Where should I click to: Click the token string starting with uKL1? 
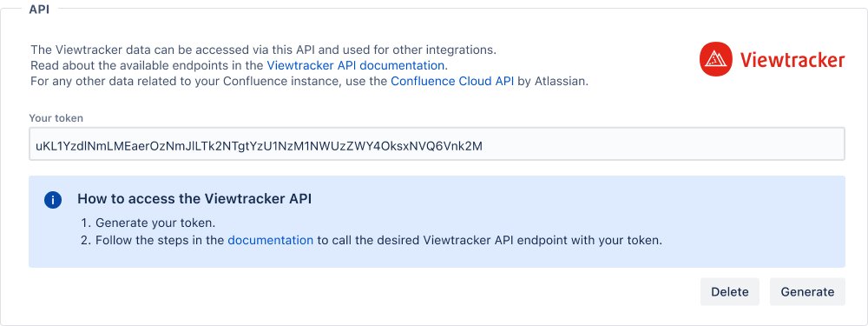click(259, 146)
